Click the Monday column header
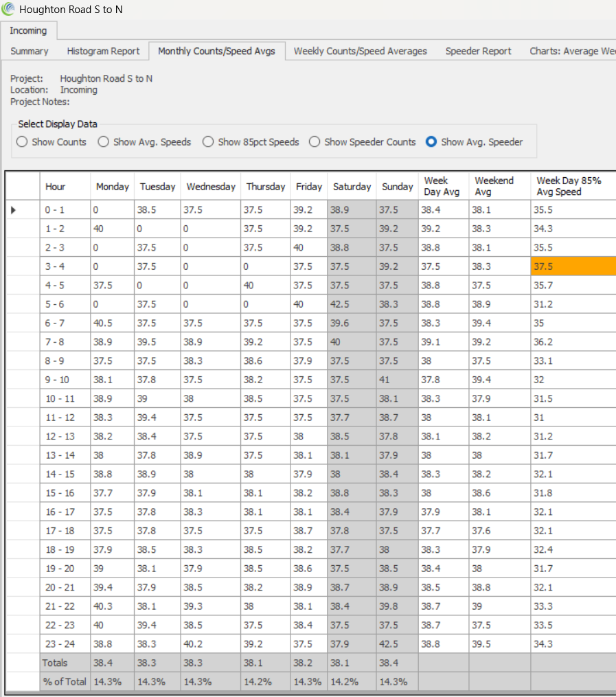616x697 pixels. click(x=113, y=186)
